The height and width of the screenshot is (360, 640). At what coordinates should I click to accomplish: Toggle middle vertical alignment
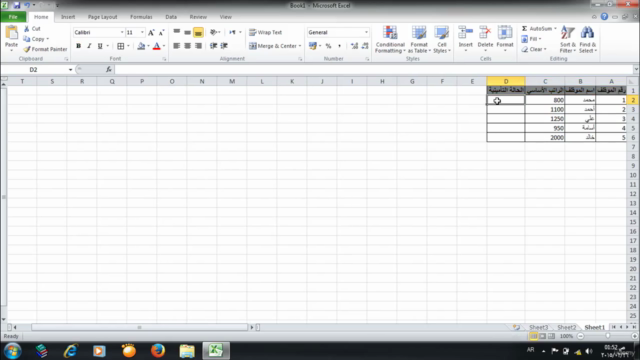[187, 32]
